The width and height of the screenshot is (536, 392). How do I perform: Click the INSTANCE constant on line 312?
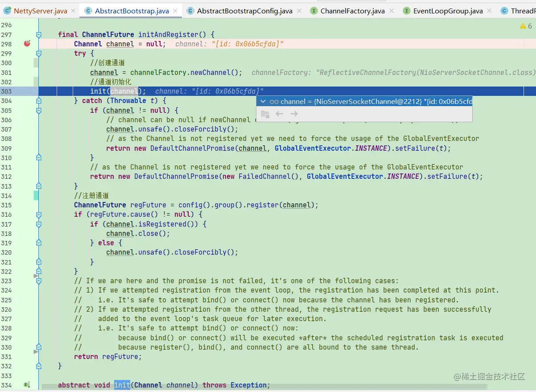(403, 177)
